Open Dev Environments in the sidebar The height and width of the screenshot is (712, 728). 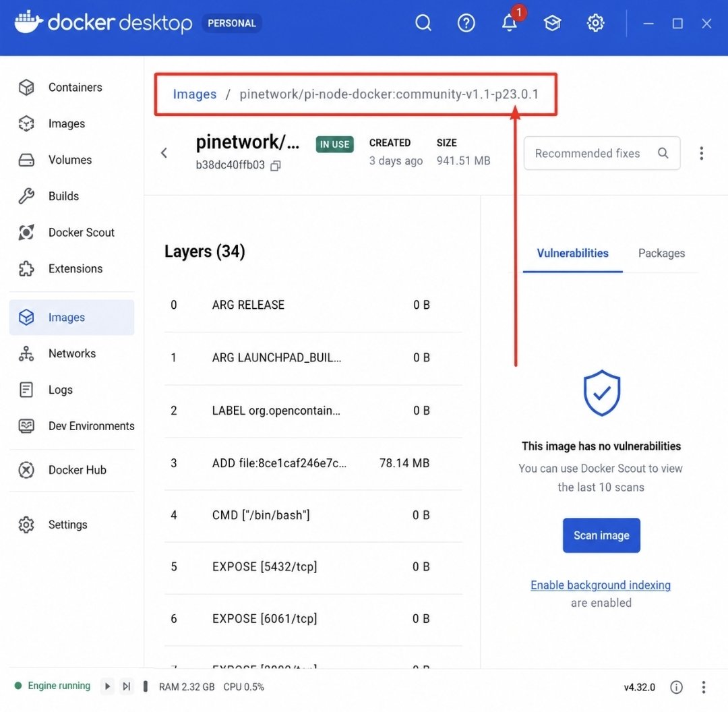pos(72,426)
